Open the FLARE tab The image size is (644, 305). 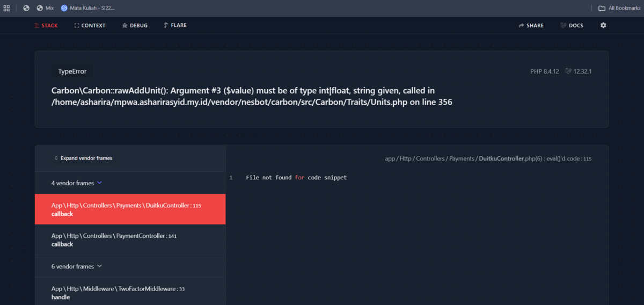(175, 25)
